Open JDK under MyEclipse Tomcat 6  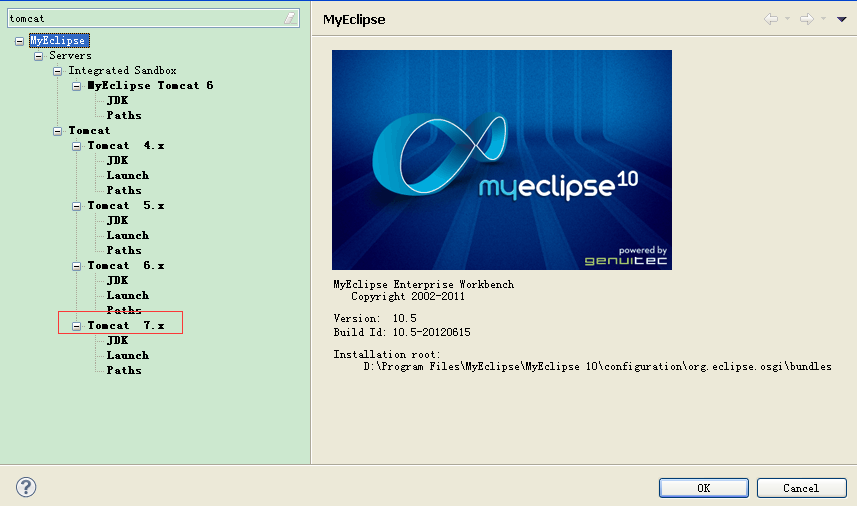tap(118, 100)
